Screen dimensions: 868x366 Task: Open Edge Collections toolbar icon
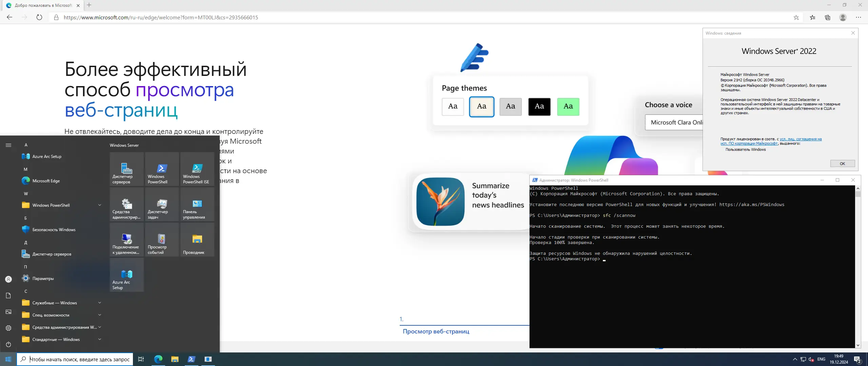(827, 17)
